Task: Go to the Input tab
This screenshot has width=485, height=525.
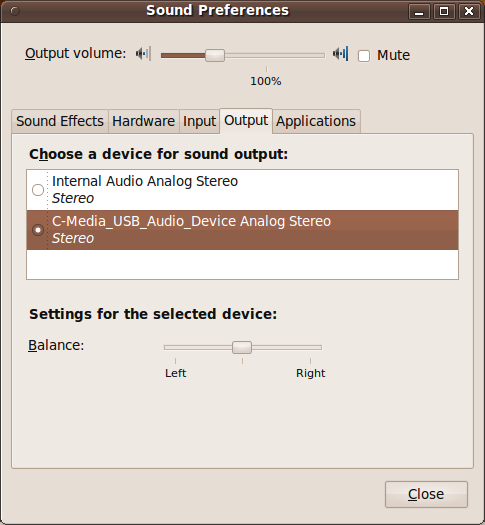Action: point(199,121)
